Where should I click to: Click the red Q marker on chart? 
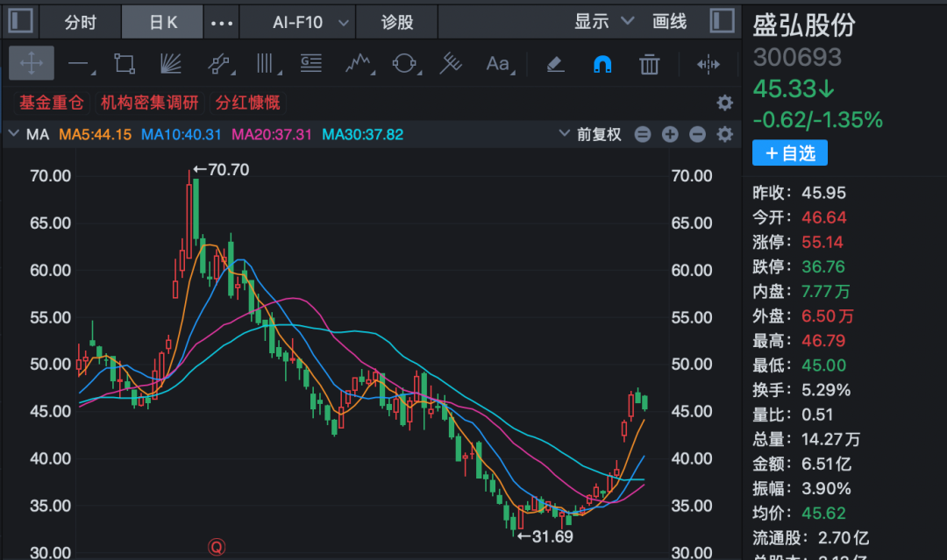217,548
